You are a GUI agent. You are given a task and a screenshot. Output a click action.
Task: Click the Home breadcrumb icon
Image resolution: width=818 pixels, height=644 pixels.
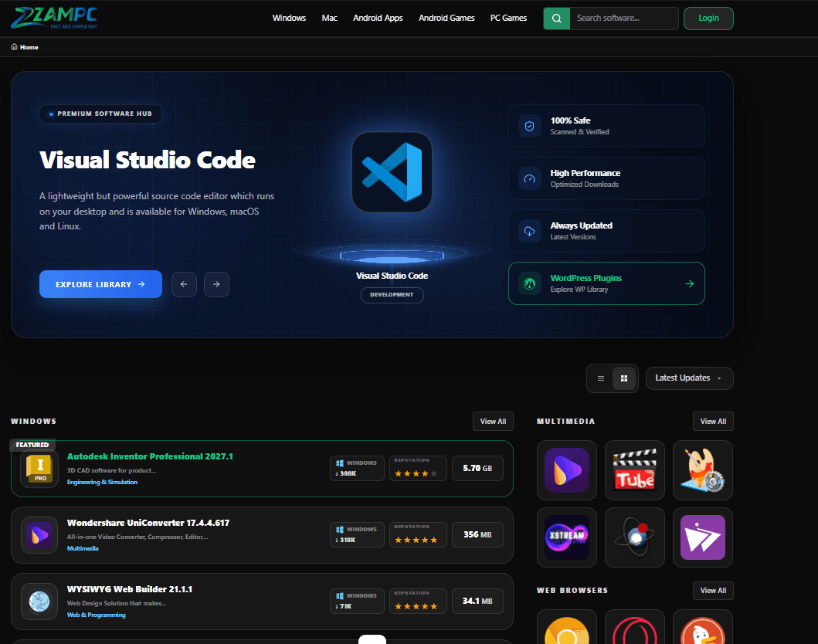tap(14, 47)
